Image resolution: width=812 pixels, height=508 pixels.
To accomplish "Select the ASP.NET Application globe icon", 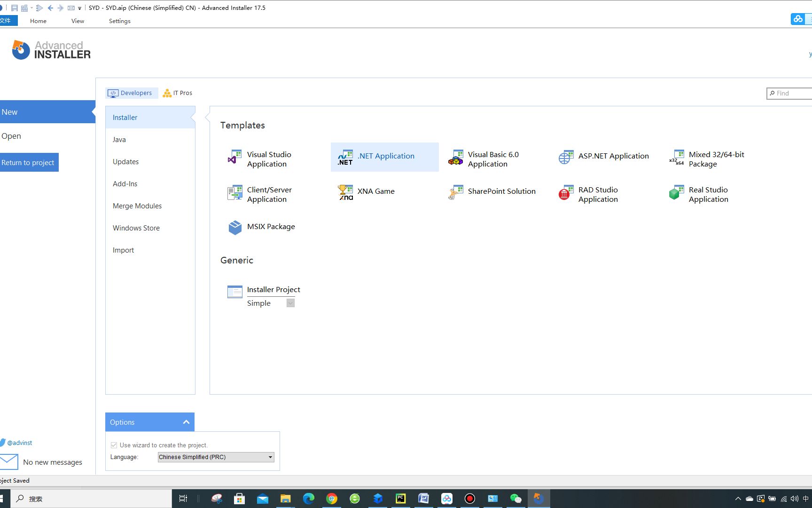I will 566,157.
